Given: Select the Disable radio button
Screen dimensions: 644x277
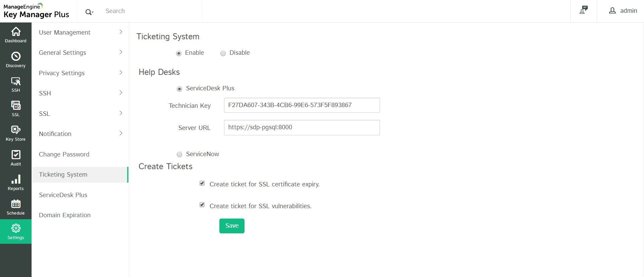Looking at the screenshot, I should 223,53.
